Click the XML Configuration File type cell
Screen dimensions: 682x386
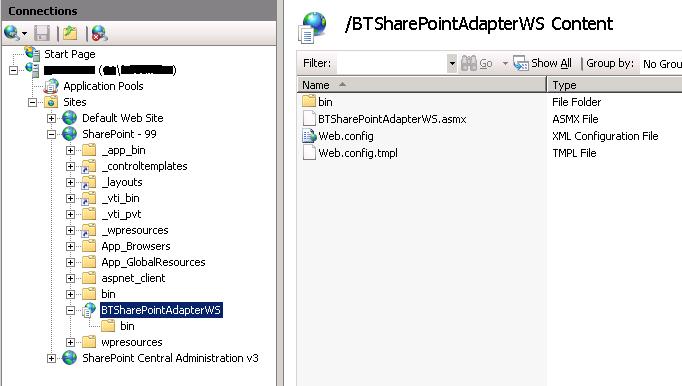coord(605,136)
